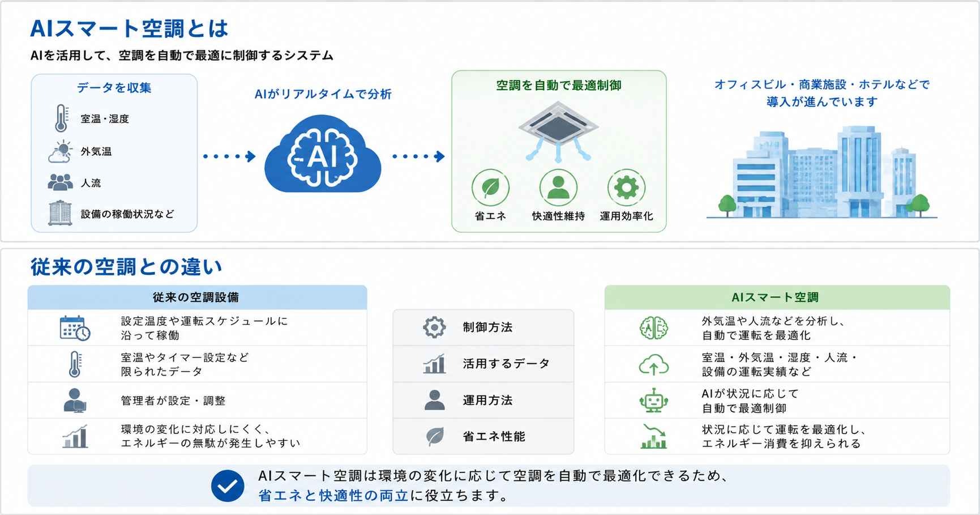The image size is (980, 515).
Task: Click the 外気温 label
Action: (x=96, y=151)
